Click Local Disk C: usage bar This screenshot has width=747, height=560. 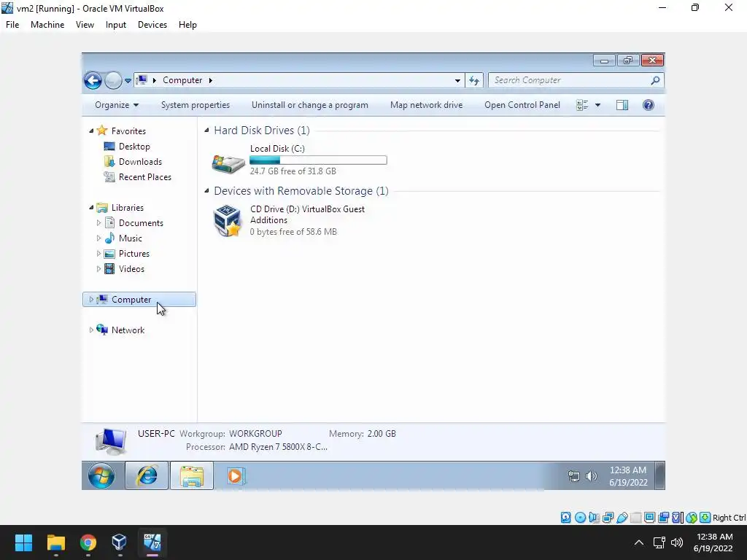(x=318, y=160)
